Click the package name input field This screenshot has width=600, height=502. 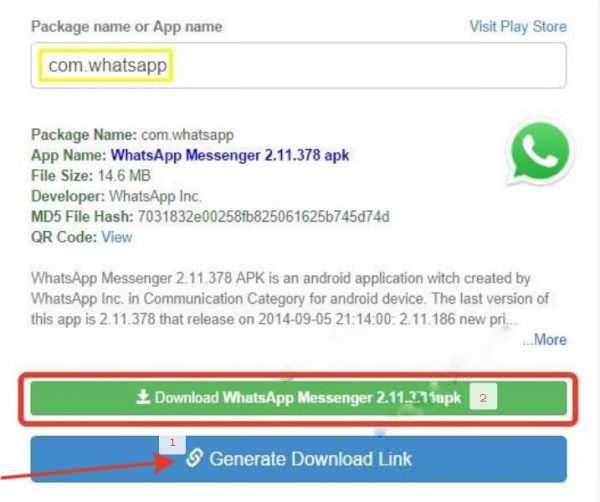(x=298, y=65)
